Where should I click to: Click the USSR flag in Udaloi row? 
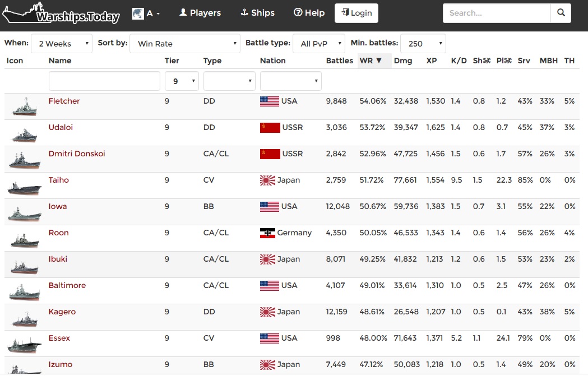270,128
